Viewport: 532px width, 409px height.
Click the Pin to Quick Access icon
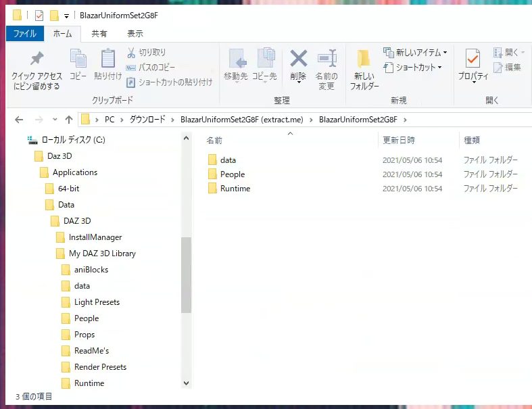(x=37, y=58)
